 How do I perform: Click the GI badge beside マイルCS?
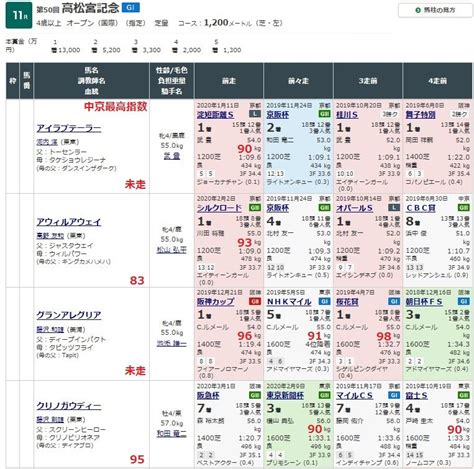point(394,395)
